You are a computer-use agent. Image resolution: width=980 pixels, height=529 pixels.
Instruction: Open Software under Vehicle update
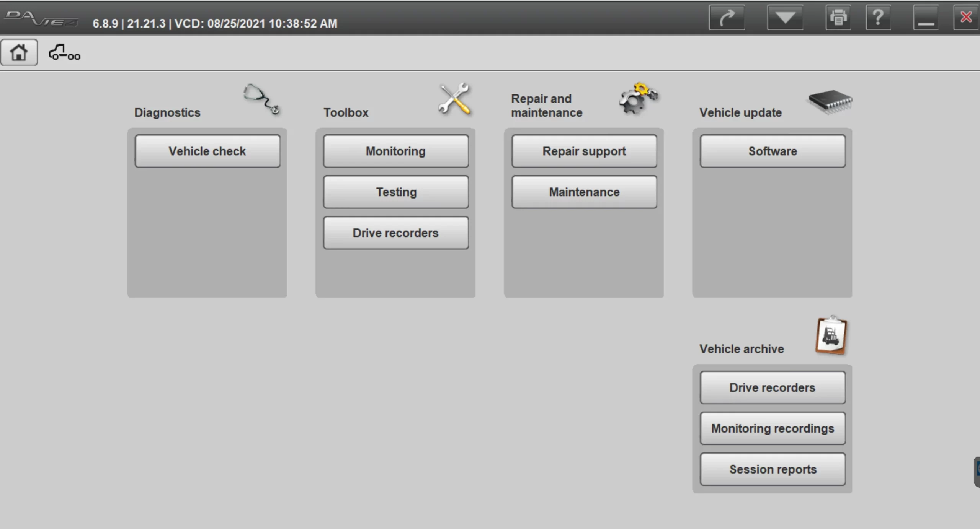(x=772, y=151)
